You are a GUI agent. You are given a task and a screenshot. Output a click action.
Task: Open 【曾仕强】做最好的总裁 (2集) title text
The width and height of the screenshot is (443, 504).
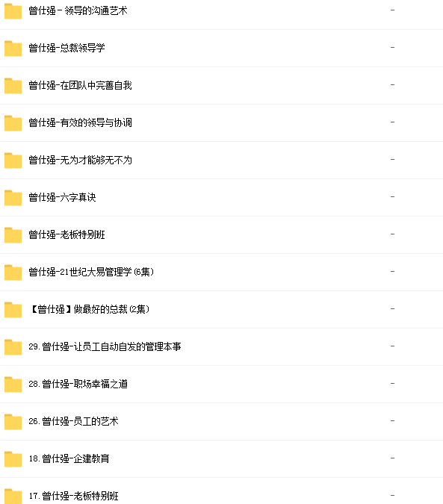pyautogui.click(x=89, y=309)
